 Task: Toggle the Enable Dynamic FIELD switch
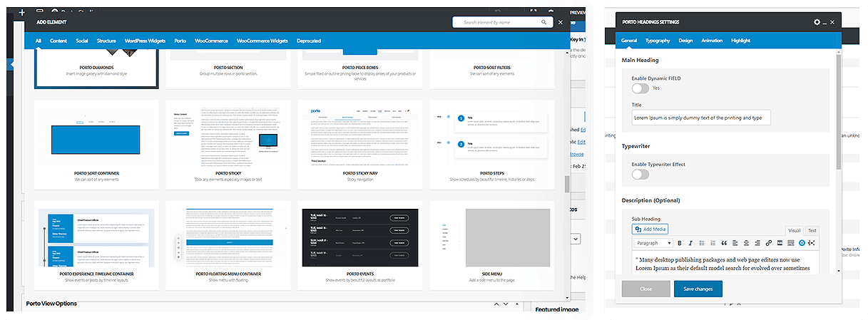[640, 88]
